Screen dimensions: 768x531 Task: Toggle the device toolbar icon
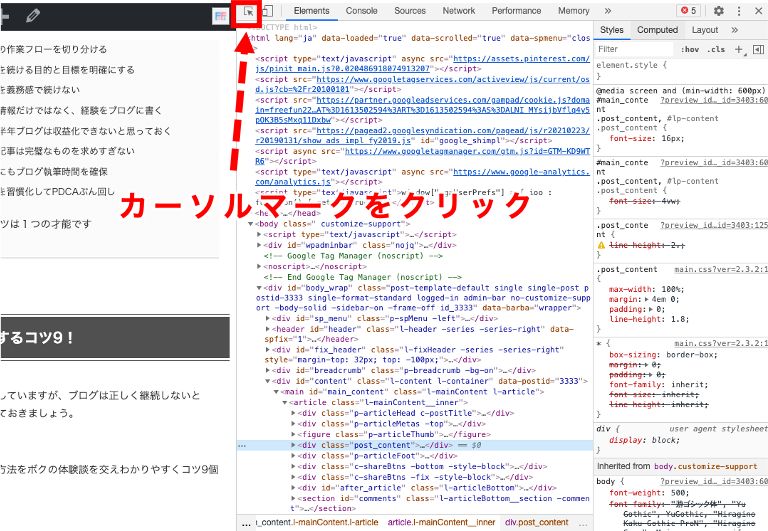267,11
